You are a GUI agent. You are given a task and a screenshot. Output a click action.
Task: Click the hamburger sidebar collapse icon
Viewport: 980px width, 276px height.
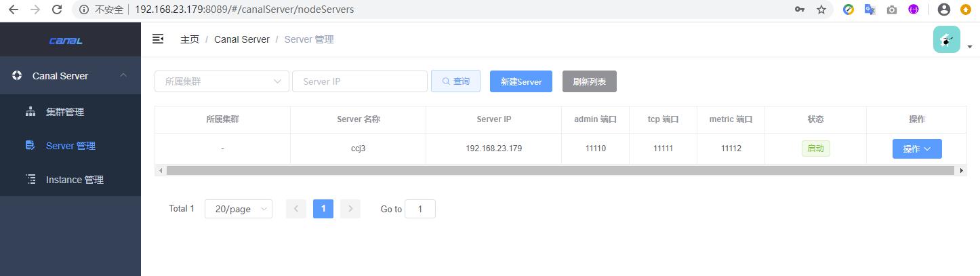[158, 39]
